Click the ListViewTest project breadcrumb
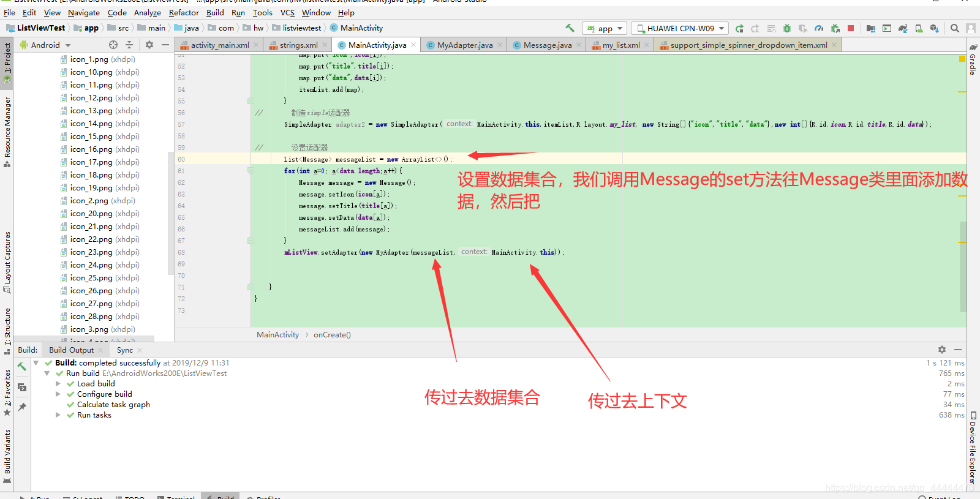 (36, 28)
